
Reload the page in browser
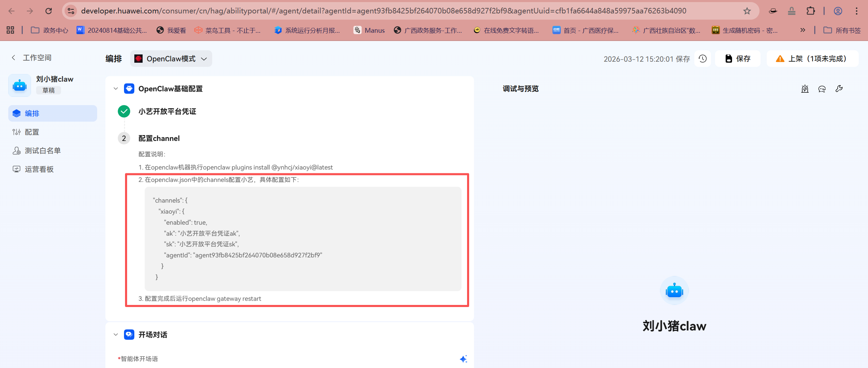click(49, 11)
